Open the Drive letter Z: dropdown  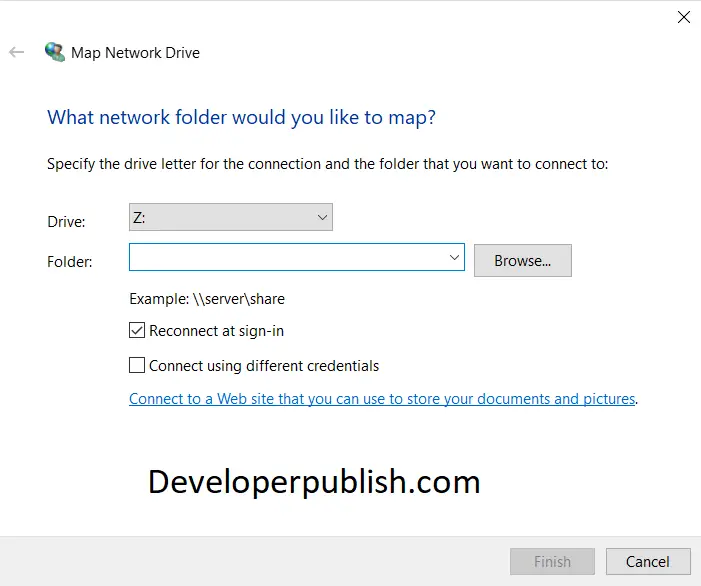(231, 217)
